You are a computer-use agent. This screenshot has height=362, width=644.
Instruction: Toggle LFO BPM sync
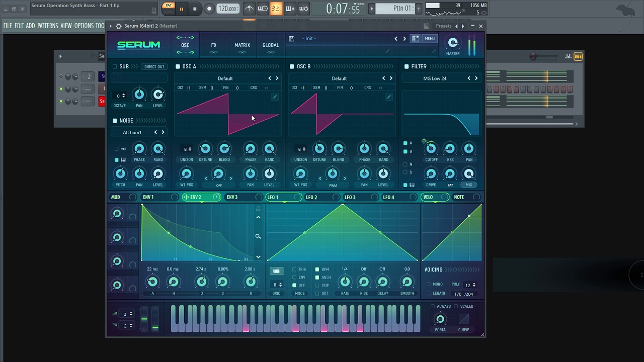(317, 269)
